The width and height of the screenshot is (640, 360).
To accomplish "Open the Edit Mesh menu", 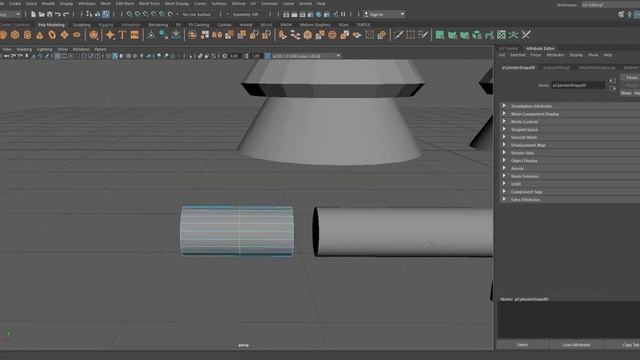I will [125, 3].
